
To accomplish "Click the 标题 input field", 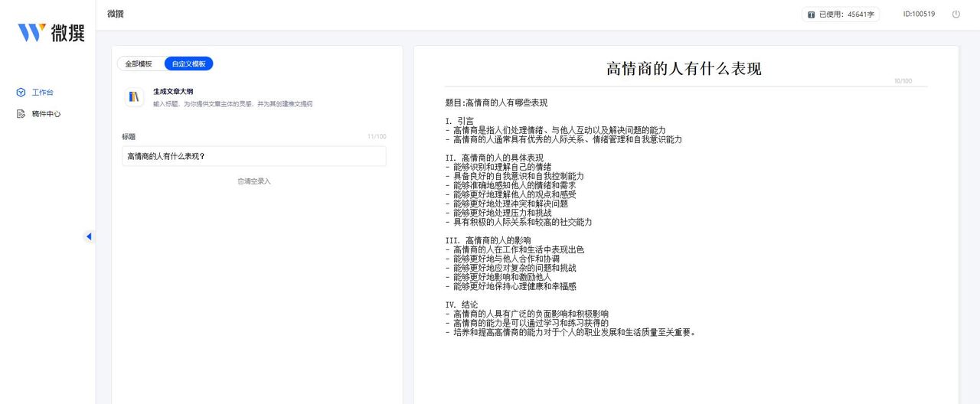I will click(253, 156).
